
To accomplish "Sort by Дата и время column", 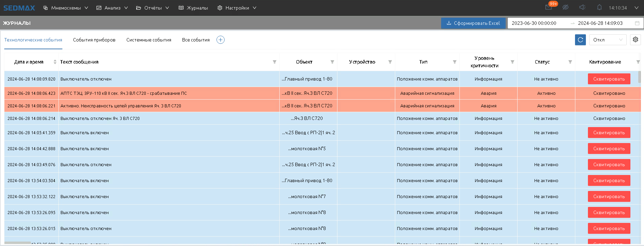I will point(55,62).
